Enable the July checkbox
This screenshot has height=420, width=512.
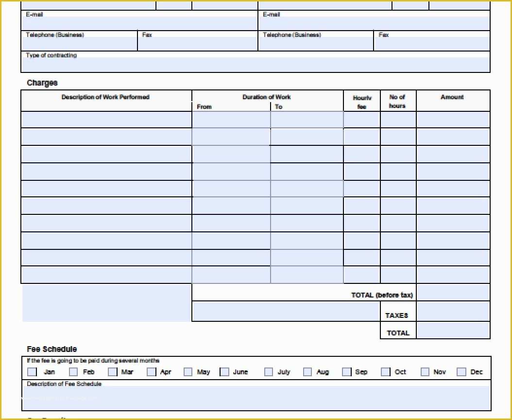pos(269,372)
